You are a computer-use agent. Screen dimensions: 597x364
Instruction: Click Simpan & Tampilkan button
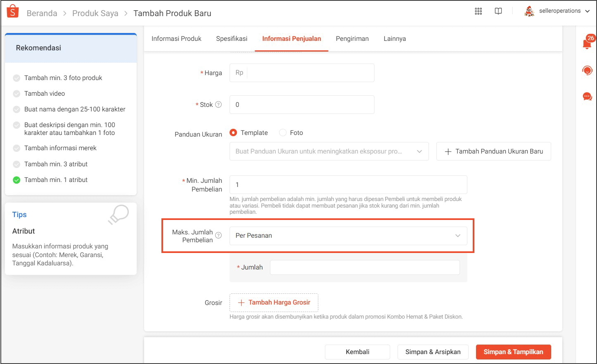(513, 352)
